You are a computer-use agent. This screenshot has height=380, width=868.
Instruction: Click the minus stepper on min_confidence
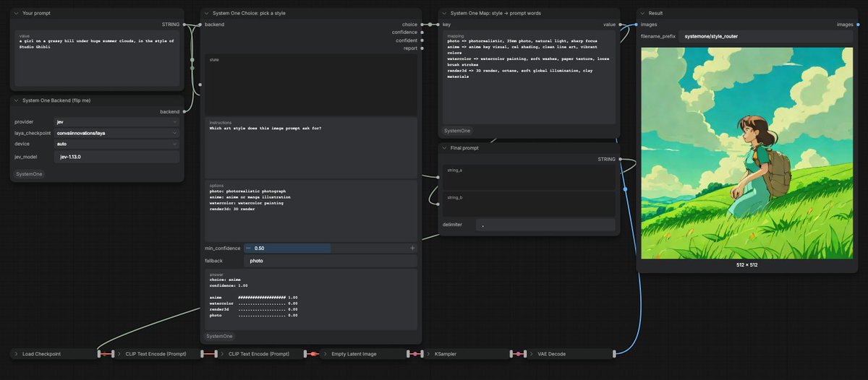coord(248,248)
